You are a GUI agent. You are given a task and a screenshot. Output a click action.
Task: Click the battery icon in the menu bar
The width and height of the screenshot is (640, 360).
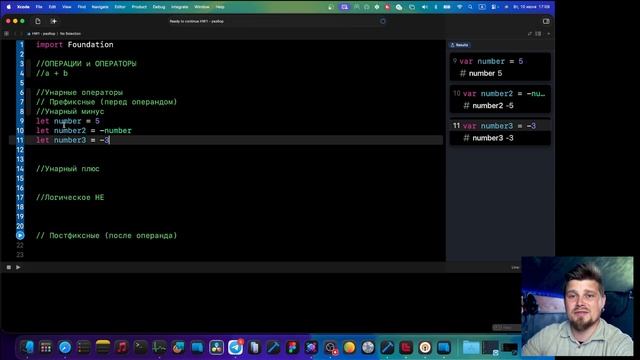[447, 7]
